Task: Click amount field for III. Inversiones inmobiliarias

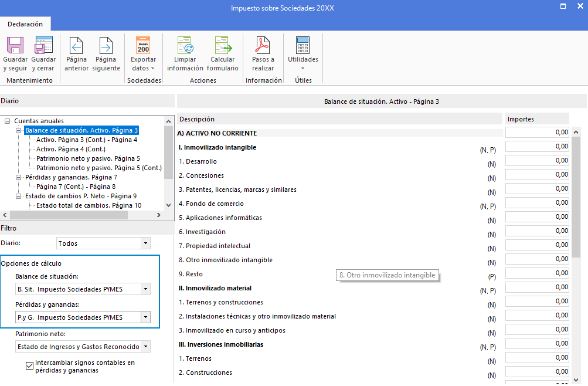Action: 537,343
